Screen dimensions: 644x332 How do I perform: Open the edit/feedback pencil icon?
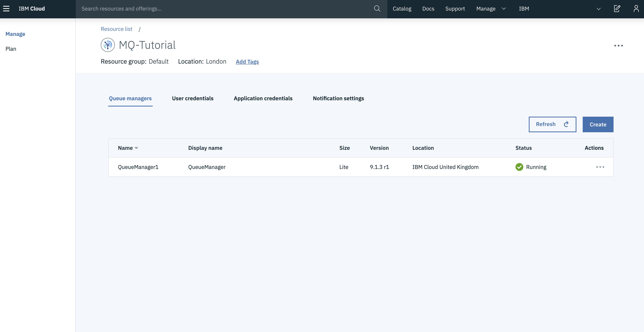click(617, 9)
